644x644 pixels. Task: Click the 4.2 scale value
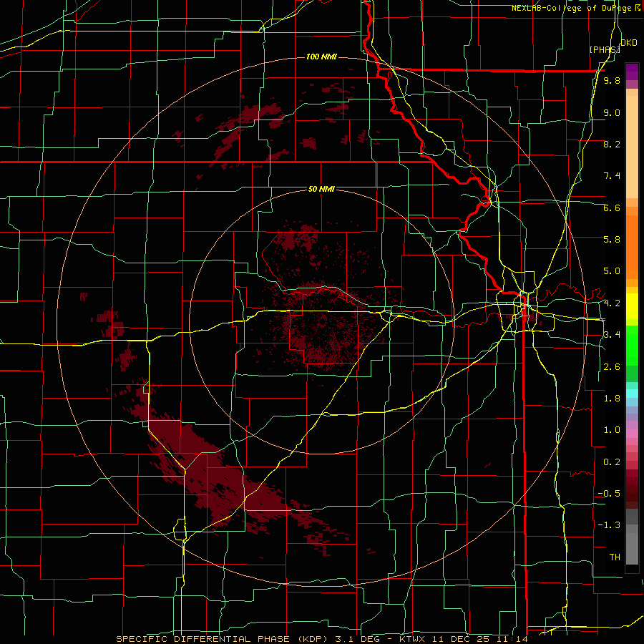click(x=612, y=303)
